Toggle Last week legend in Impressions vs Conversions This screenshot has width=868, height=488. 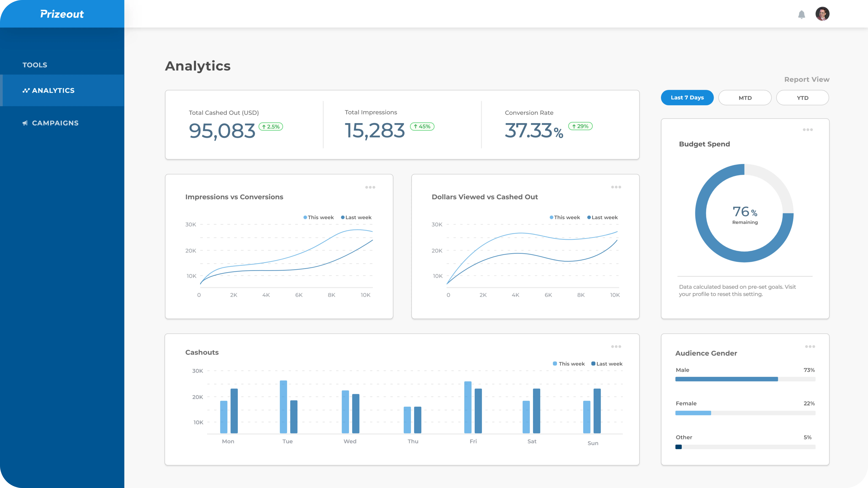(356, 218)
